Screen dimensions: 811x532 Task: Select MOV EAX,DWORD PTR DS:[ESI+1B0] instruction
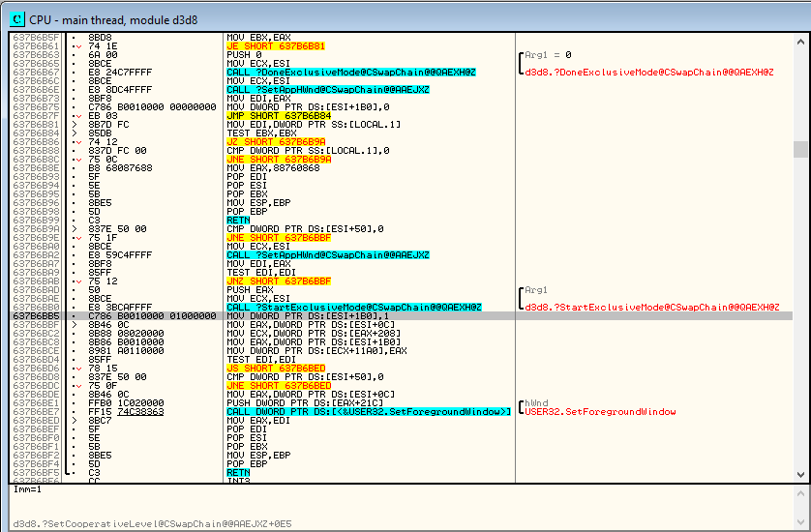(314, 342)
